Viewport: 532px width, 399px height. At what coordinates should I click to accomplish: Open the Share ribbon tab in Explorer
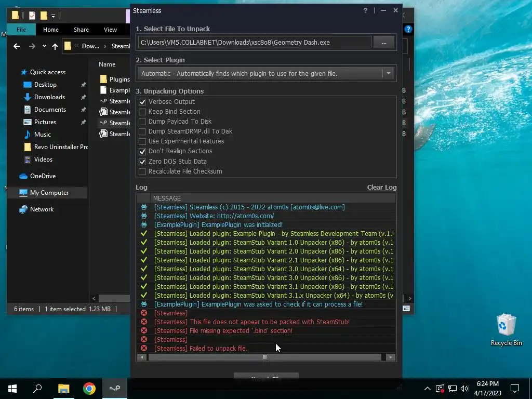[x=82, y=30]
